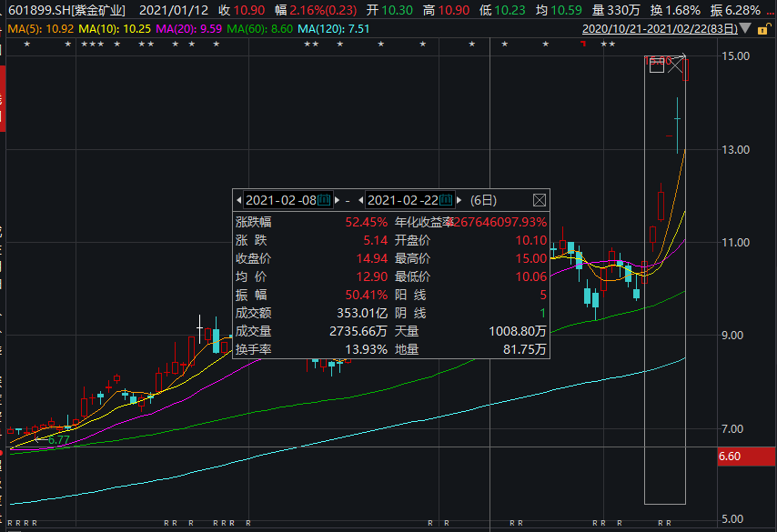The width and height of the screenshot is (777, 532).
Task: Click the X icon on selection box
Action: (675, 65)
